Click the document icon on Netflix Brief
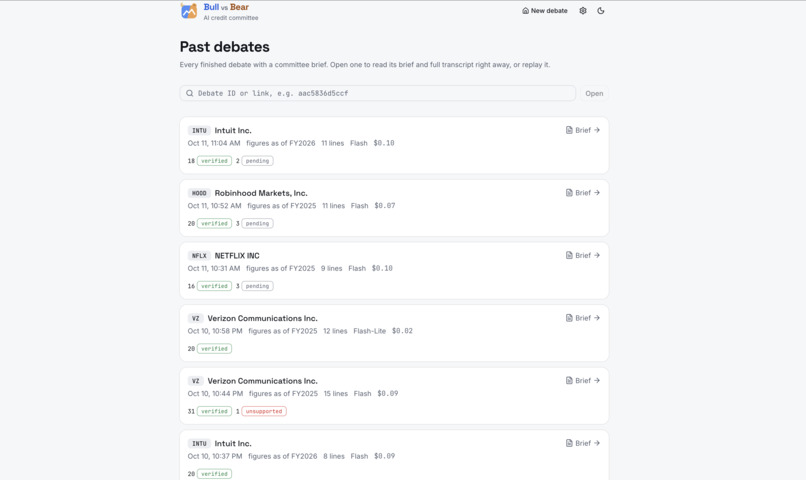806x480 pixels. [x=569, y=255]
